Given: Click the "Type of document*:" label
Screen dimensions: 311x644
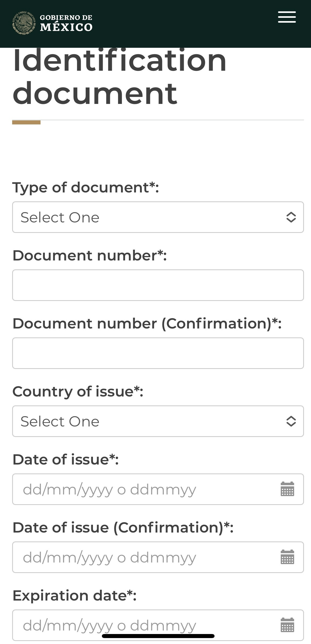Looking at the screenshot, I should click(85, 187).
